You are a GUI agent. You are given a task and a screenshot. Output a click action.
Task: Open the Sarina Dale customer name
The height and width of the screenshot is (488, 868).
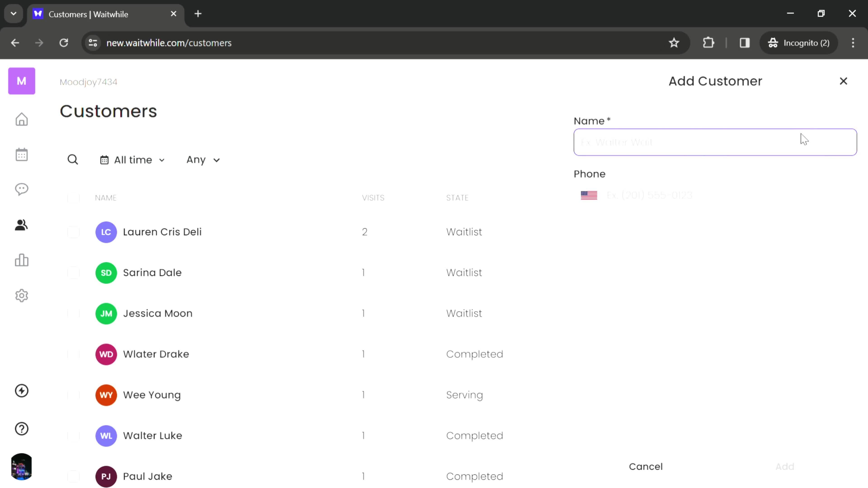coord(152,273)
